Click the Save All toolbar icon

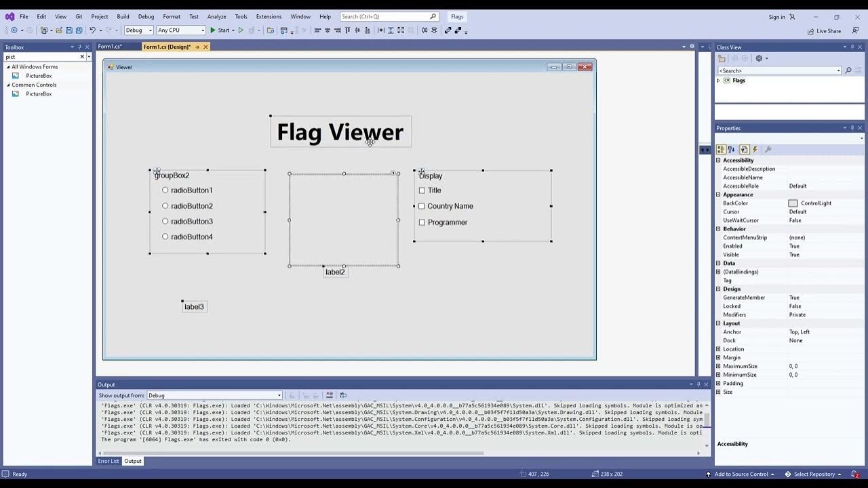79,30
